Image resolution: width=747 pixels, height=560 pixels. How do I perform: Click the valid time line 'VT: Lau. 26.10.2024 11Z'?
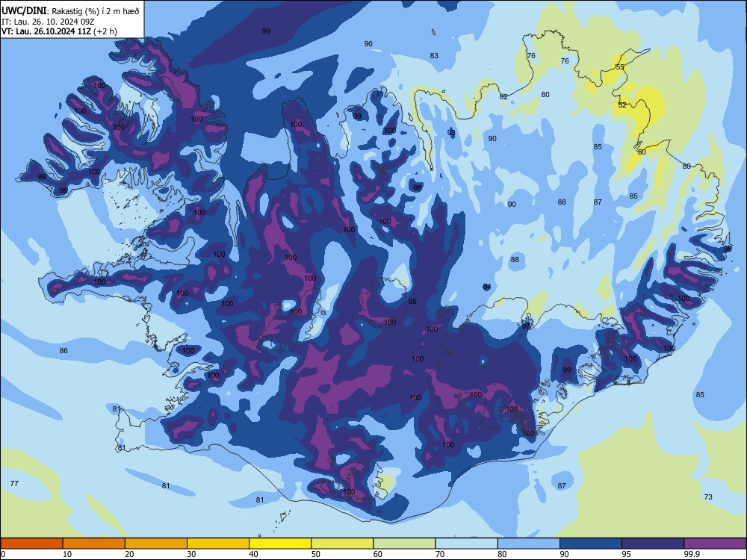click(47, 31)
